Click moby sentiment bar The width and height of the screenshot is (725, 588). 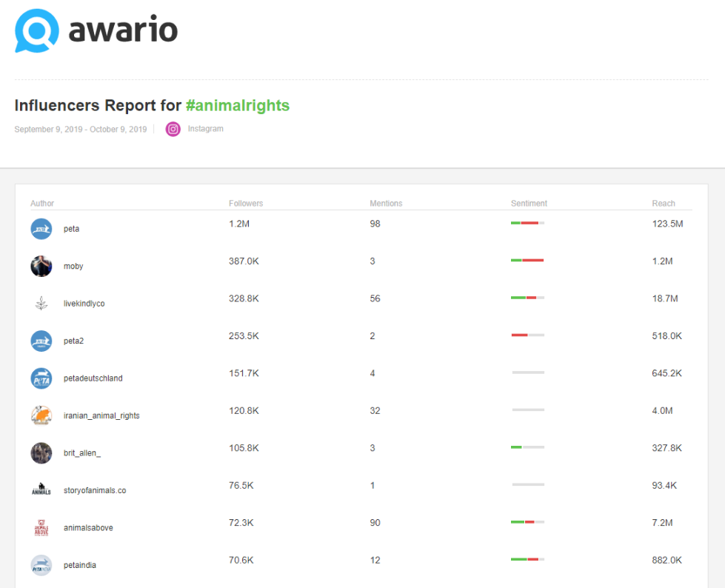tap(527, 260)
